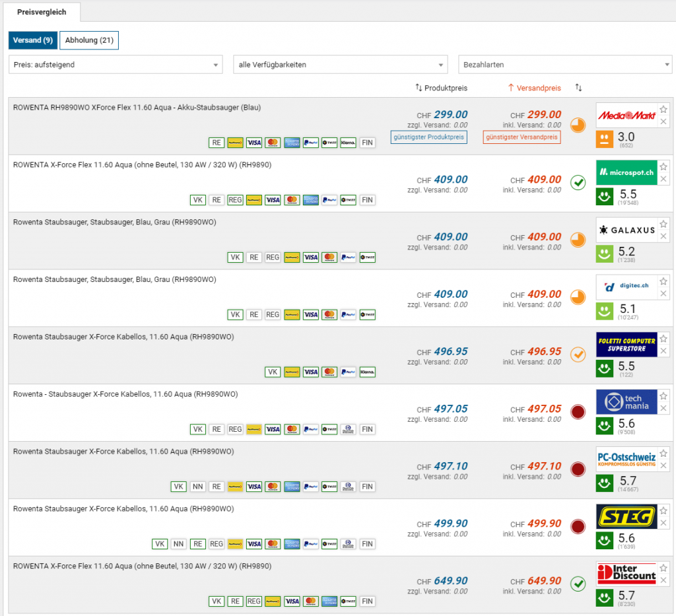Screen dimensions: 676x616
Task: Click the green availability checkmark for microspot.ch
Action: coord(578,183)
